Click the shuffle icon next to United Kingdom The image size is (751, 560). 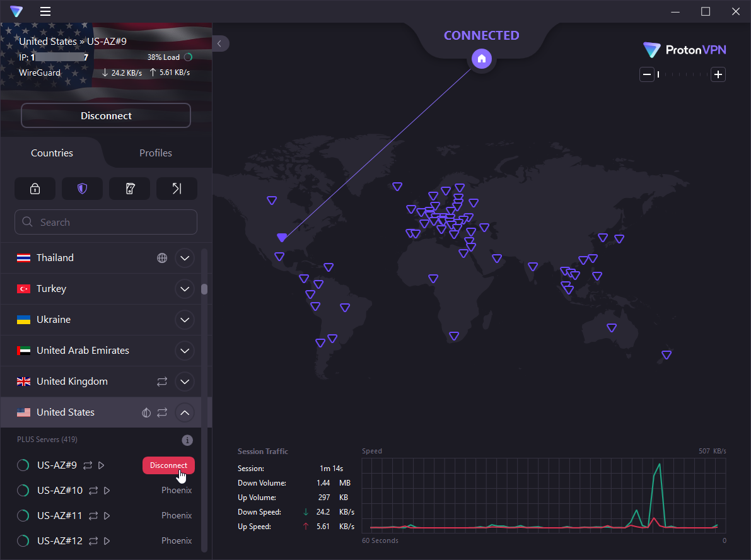pyautogui.click(x=161, y=382)
